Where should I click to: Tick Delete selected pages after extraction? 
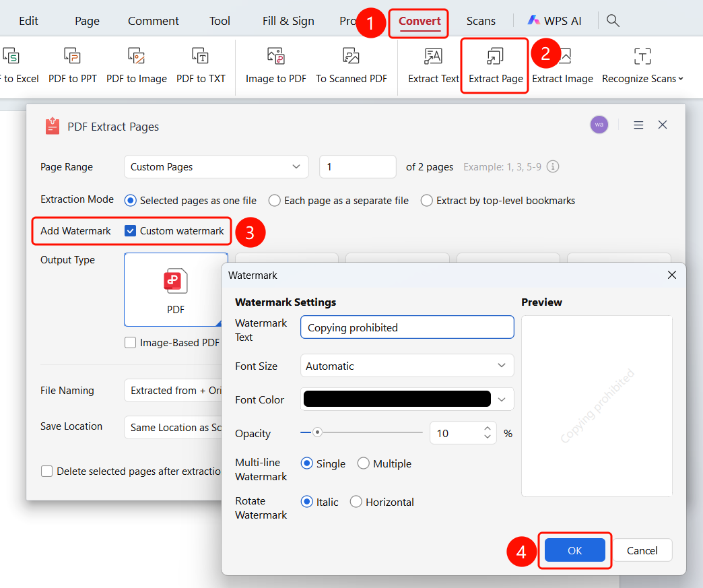coord(46,471)
